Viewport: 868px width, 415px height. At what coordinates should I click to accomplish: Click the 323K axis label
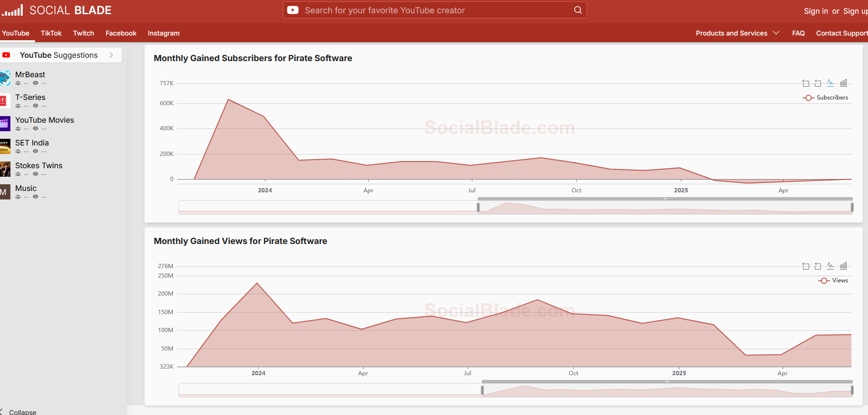click(x=166, y=367)
